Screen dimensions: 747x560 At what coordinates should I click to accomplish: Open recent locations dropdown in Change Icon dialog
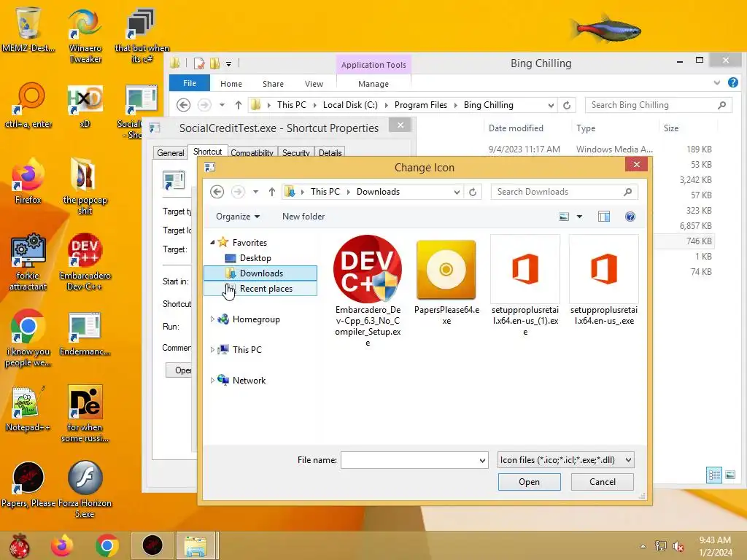255,192
